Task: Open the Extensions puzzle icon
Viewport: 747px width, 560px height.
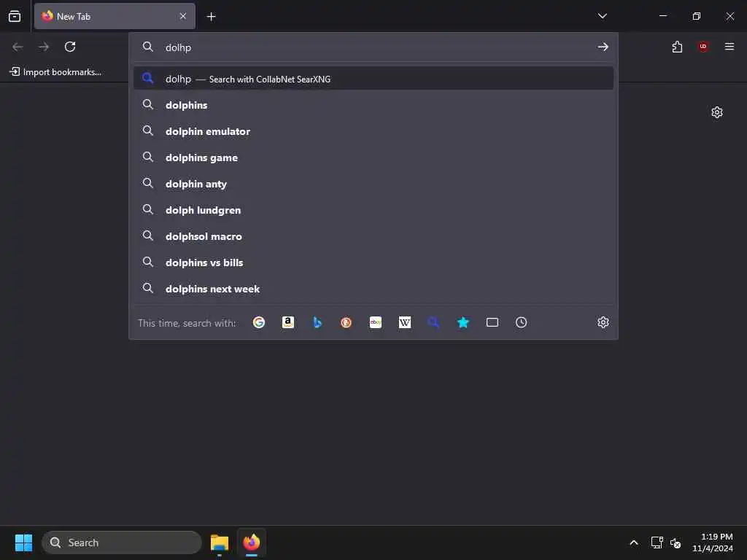Action: tap(677, 47)
